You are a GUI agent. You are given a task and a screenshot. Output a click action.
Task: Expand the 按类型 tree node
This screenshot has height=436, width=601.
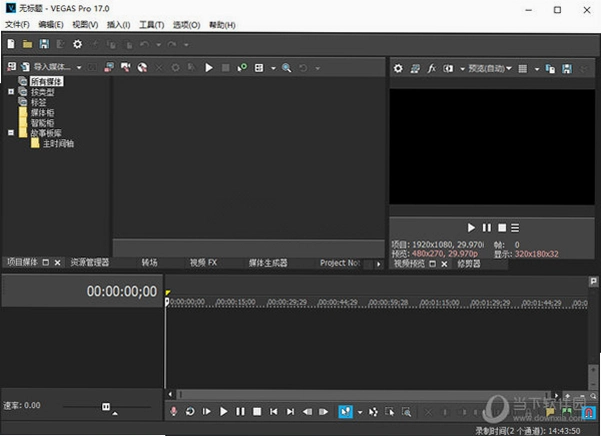(11, 92)
